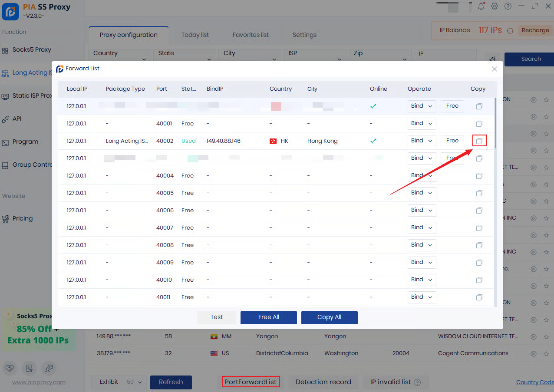Copy the port 40002 Hong Kong proxy entry
The width and height of the screenshot is (554, 392).
479,141
